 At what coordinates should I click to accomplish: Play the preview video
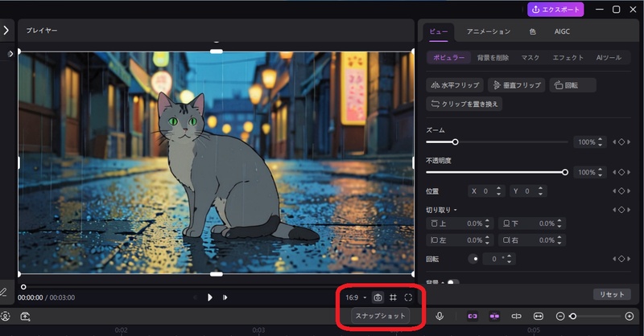210,297
